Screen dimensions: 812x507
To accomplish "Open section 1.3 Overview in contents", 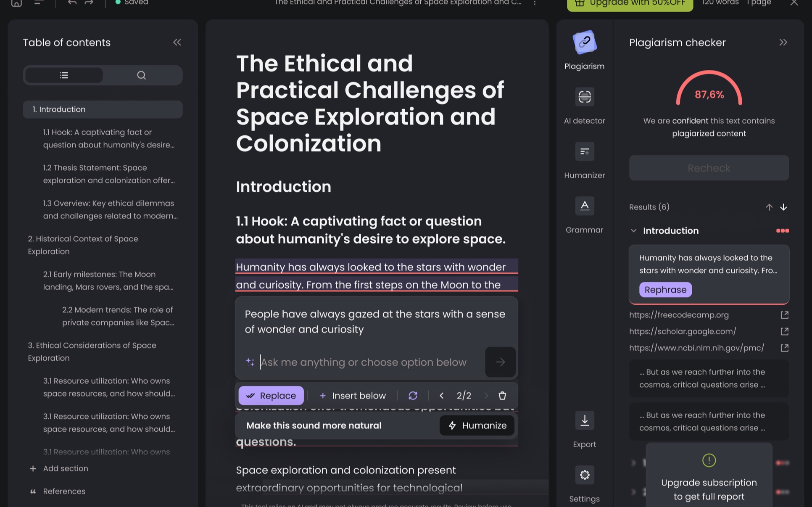I will click(110, 209).
